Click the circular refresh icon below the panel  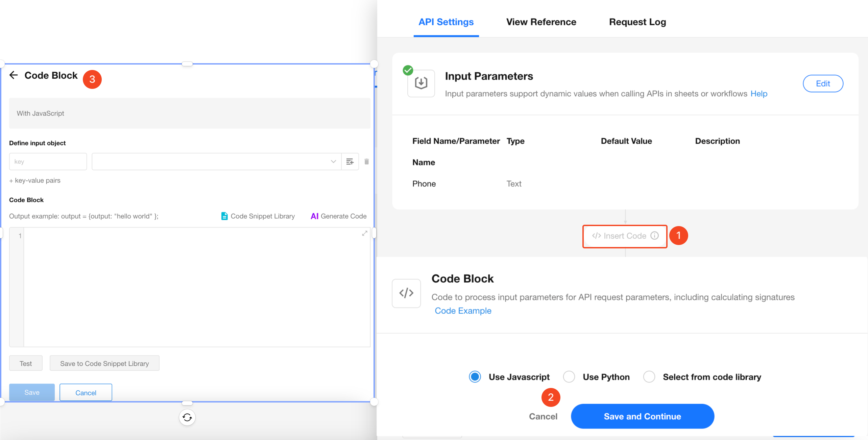pos(187,417)
